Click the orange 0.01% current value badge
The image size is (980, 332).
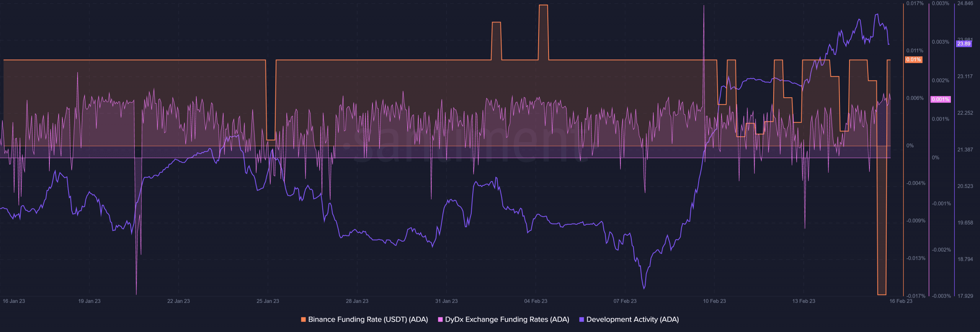(913, 60)
